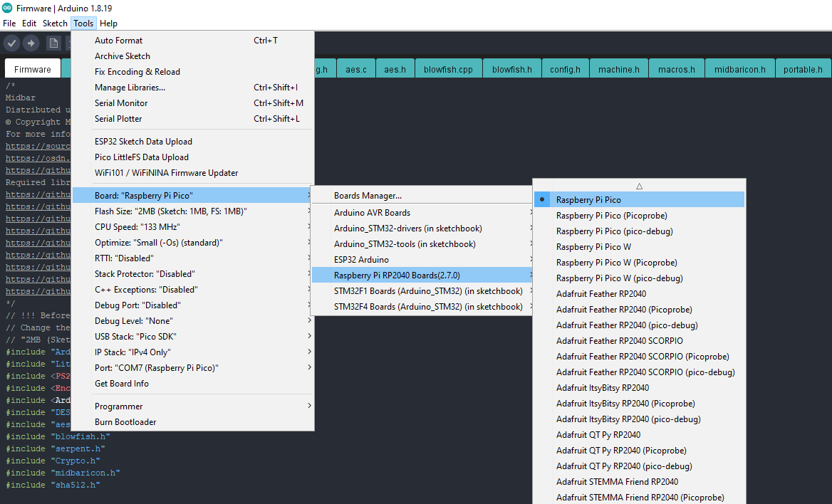
Task: Open Manage Libraries...
Action: click(193, 88)
